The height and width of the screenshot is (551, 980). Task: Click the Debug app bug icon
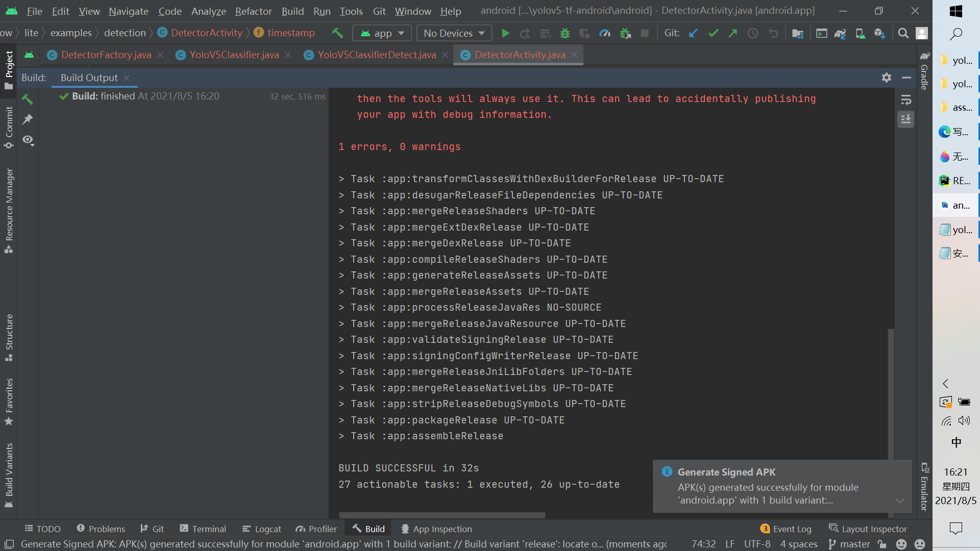coord(565,33)
